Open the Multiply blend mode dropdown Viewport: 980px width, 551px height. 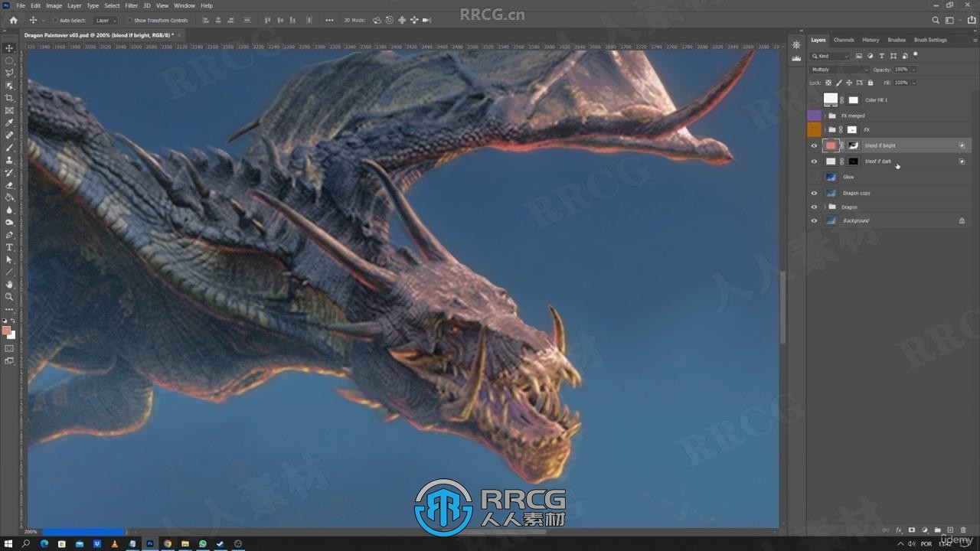839,70
